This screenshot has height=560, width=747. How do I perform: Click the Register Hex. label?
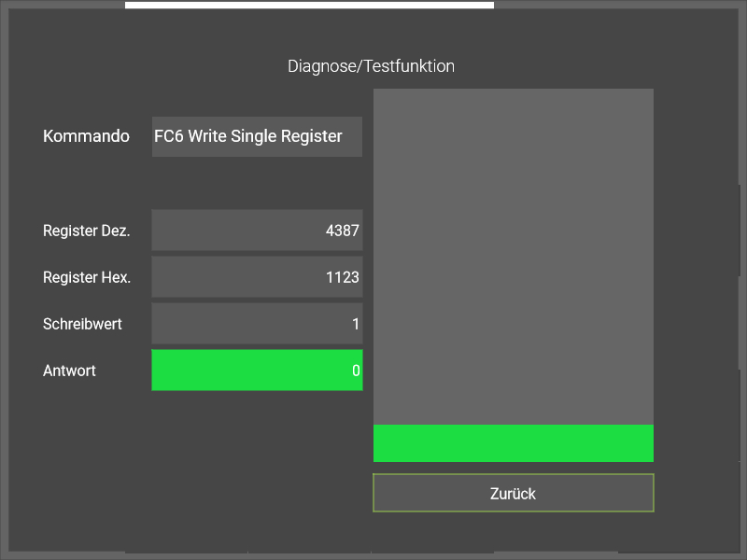point(86,277)
